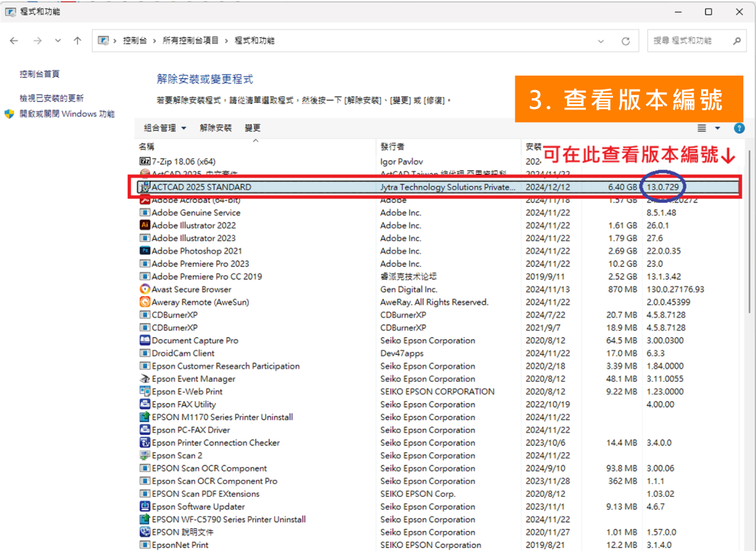The width and height of the screenshot is (756, 553).
Task: Sort the list by the 發行者 column header
Action: coord(449,147)
